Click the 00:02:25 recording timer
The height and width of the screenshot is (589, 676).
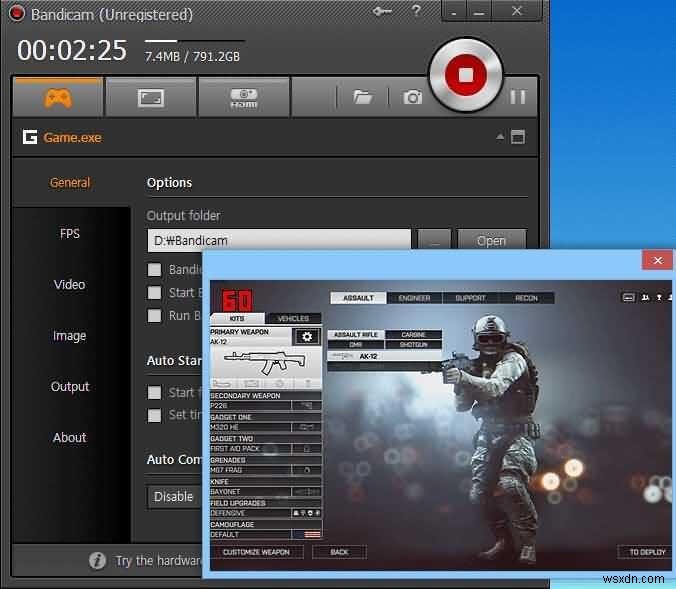click(72, 50)
